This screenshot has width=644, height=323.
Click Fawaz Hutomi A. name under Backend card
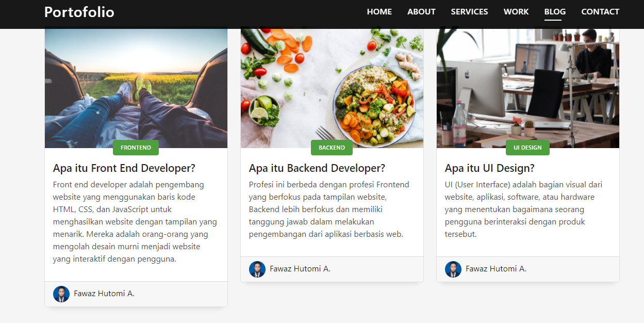coord(300,269)
